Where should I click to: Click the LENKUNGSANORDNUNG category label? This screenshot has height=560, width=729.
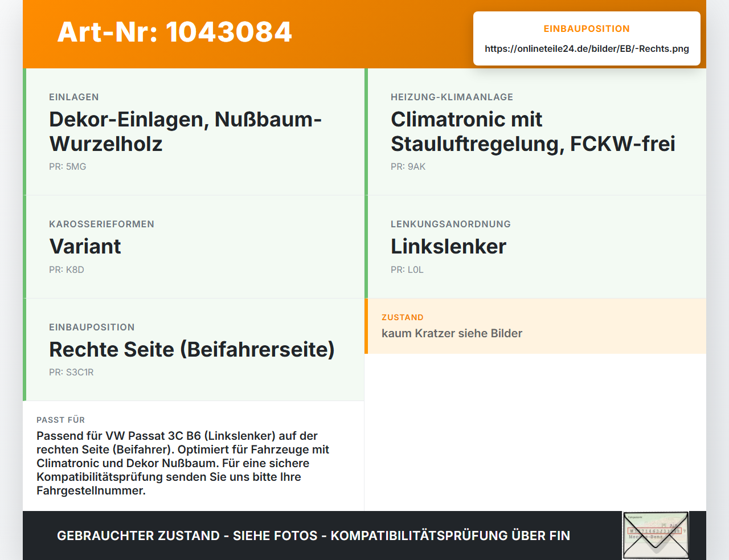[x=450, y=224]
